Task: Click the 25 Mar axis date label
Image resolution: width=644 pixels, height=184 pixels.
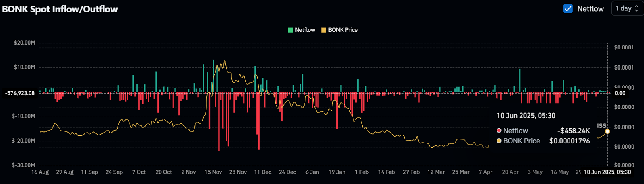Action: (461, 172)
